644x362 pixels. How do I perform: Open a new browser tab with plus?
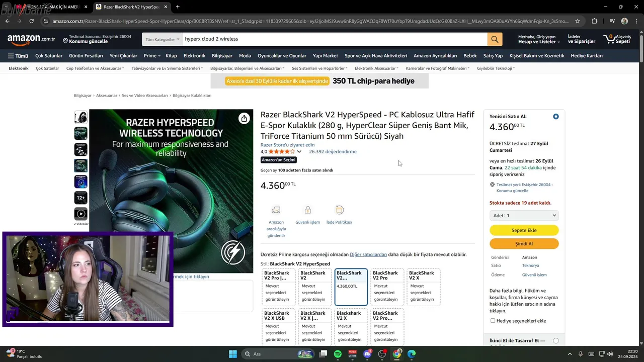coord(178,7)
